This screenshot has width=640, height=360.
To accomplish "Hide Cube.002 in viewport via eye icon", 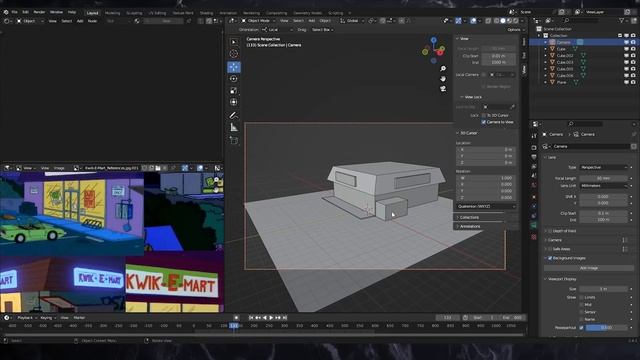I will tap(627, 56).
